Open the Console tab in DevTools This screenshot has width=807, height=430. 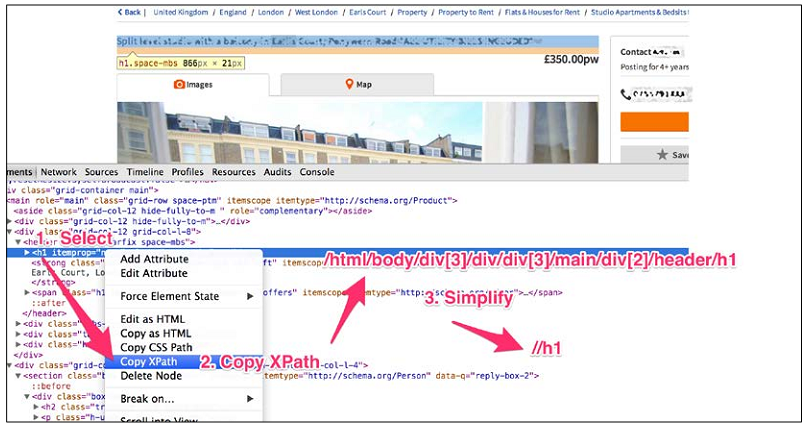coord(318,172)
